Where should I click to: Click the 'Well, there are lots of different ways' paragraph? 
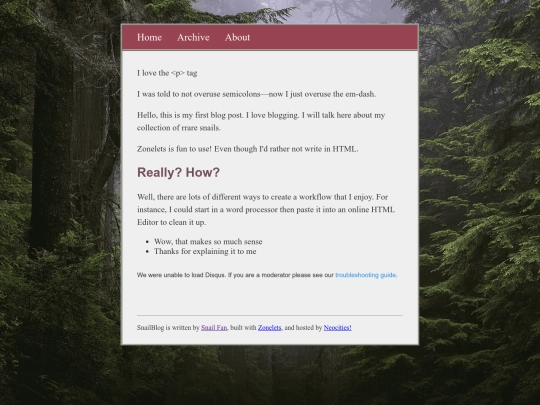pyautogui.click(x=266, y=209)
